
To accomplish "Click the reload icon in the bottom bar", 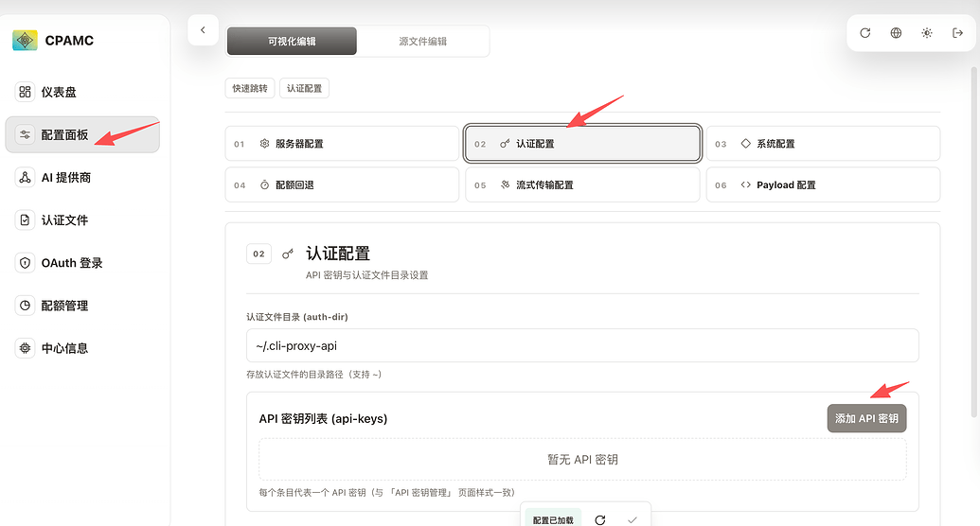I will click(x=600, y=519).
